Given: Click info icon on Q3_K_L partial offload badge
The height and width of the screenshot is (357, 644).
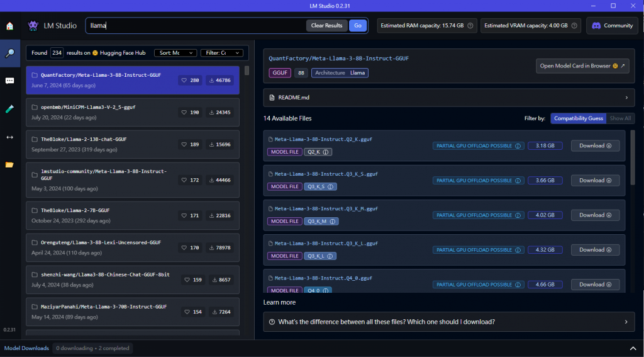Looking at the screenshot, I should (518, 250).
